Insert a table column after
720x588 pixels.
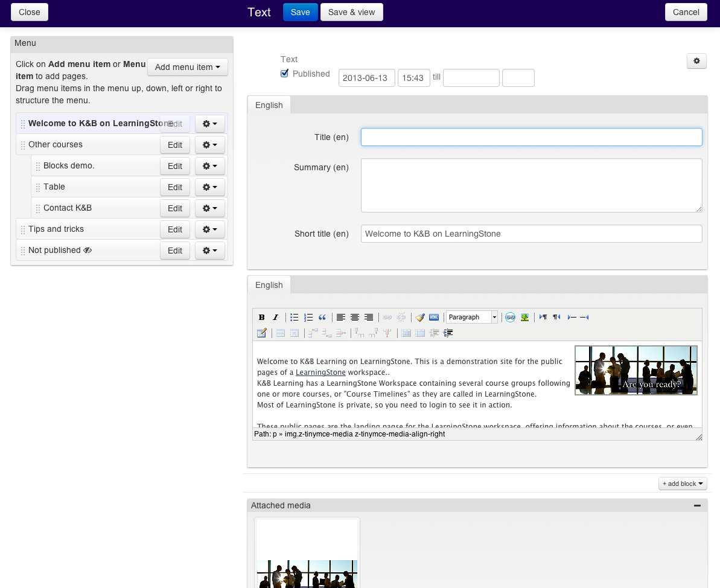(x=374, y=333)
